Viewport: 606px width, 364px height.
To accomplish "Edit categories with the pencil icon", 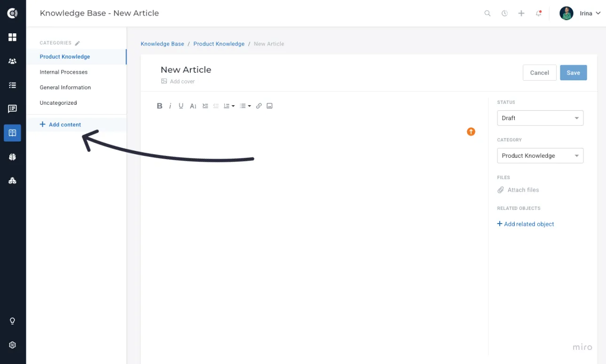I will coord(78,43).
